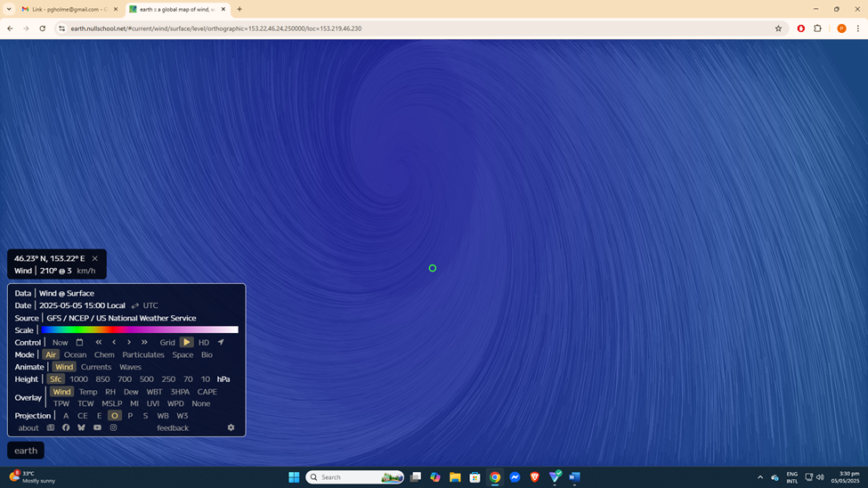Switch mode to Chem
The width and height of the screenshot is (868, 488).
[104, 354]
